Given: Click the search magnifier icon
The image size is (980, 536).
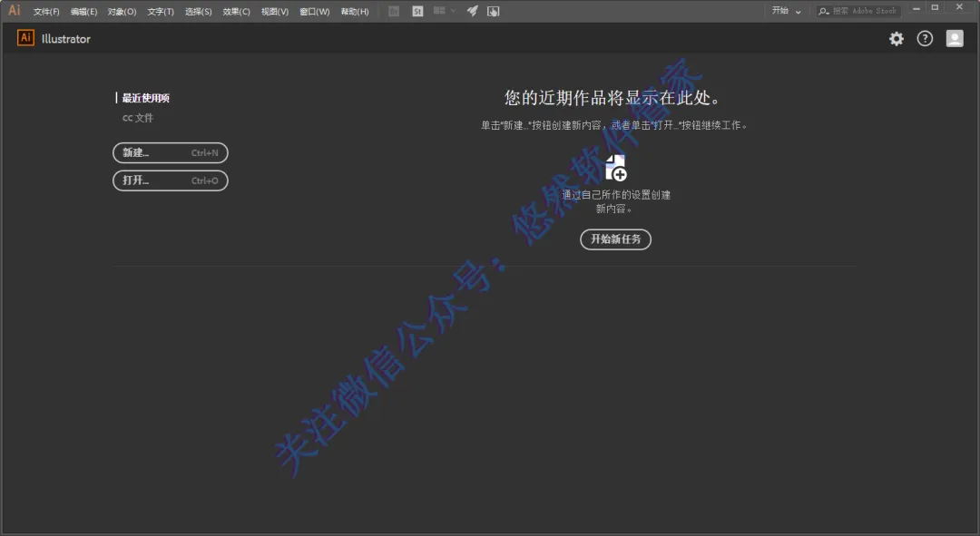Looking at the screenshot, I should [x=824, y=11].
